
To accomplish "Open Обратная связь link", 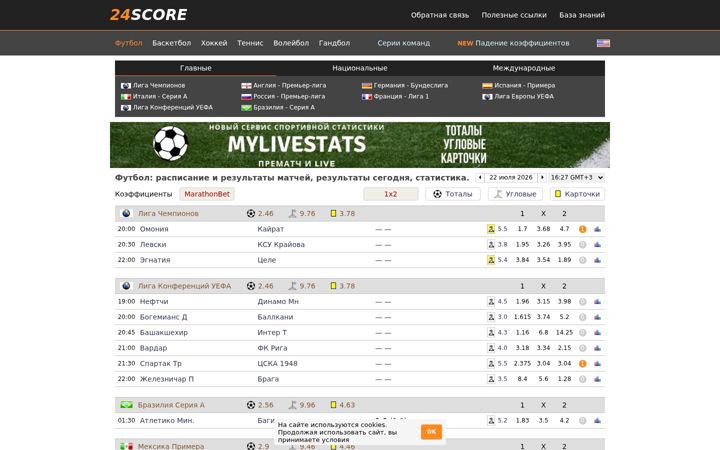I will click(440, 15).
